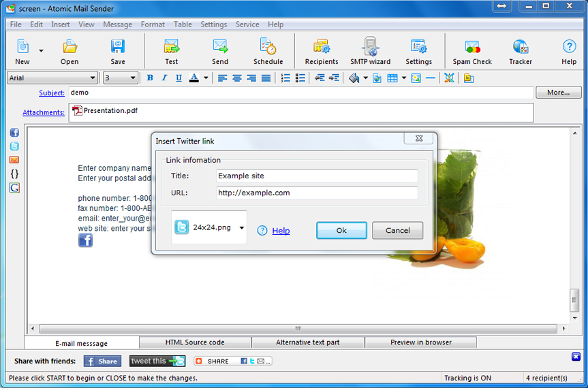The width and height of the screenshot is (588, 388).
Task: Insert a table with grid icon
Action: coord(392,78)
